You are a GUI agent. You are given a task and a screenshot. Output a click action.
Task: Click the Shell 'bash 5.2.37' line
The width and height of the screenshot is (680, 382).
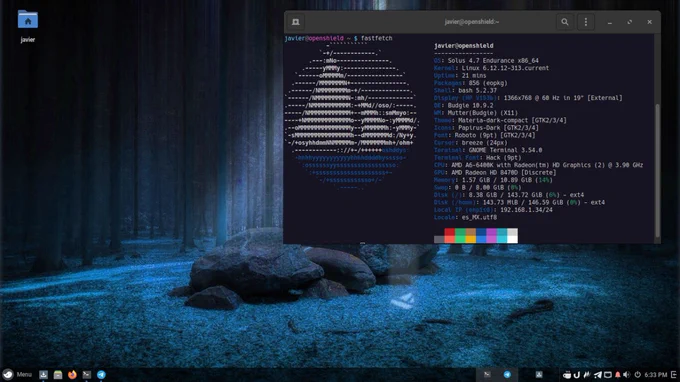coord(465,90)
